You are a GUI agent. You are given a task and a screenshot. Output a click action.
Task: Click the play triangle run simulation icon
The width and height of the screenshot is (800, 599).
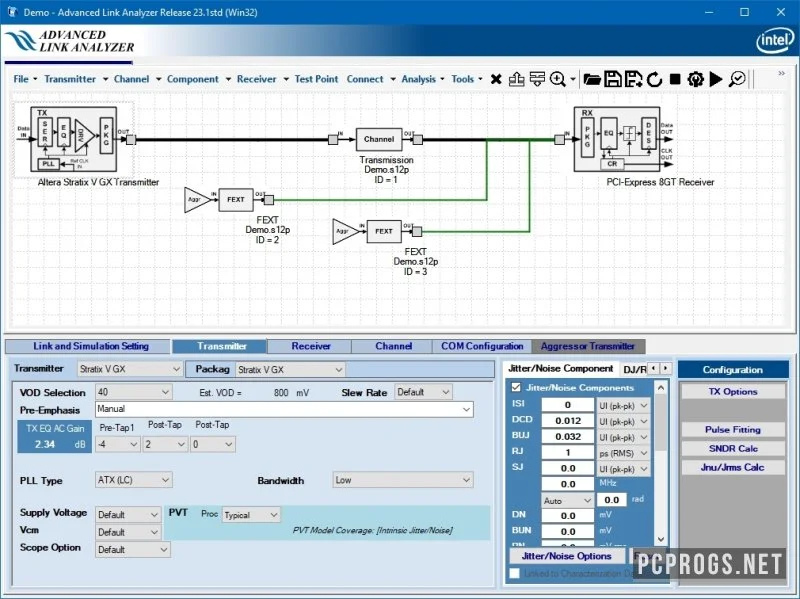coord(716,79)
